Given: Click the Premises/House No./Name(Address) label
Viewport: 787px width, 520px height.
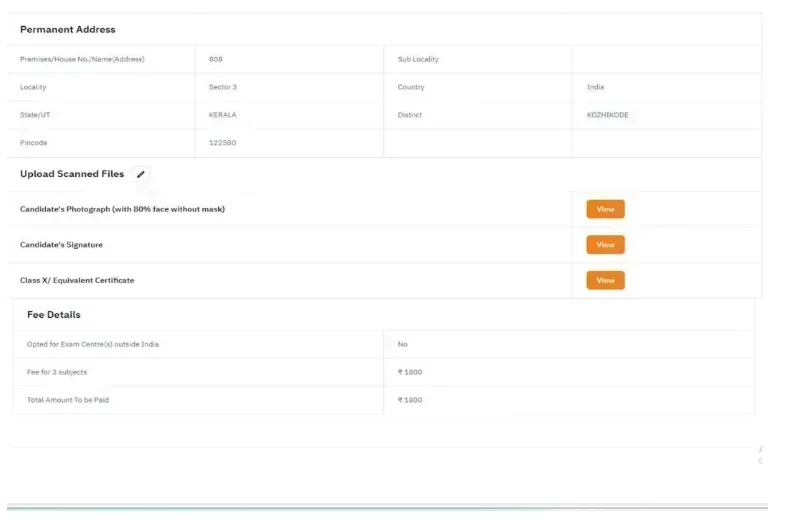Looking at the screenshot, I should 82,59.
